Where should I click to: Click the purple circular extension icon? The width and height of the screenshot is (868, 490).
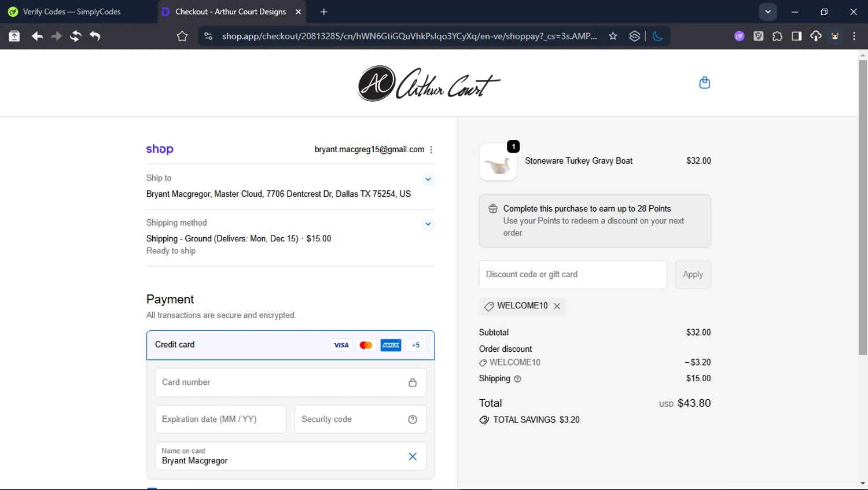pos(739,36)
